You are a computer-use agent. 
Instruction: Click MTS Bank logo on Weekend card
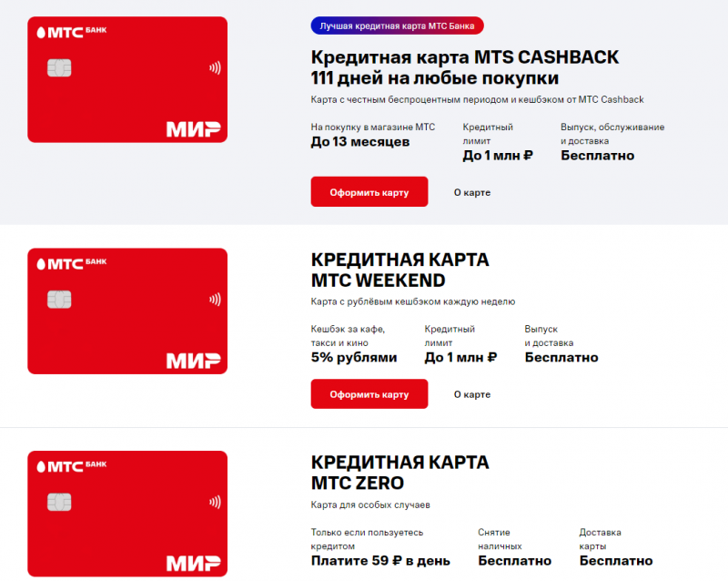(x=73, y=265)
